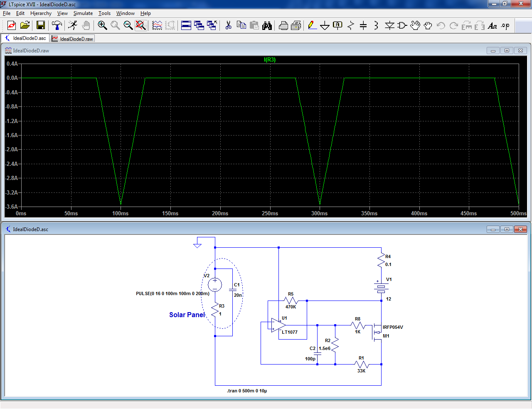Image resolution: width=532 pixels, height=409 pixels.
Task: Open the Simulate menu
Action: tap(83, 13)
